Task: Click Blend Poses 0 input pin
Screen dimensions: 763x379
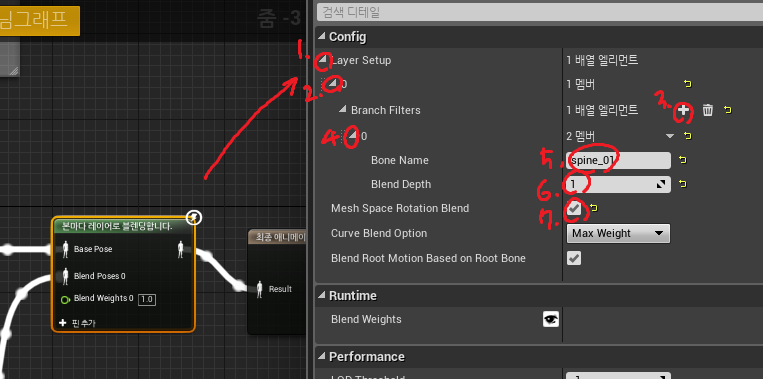Action: click(65, 276)
